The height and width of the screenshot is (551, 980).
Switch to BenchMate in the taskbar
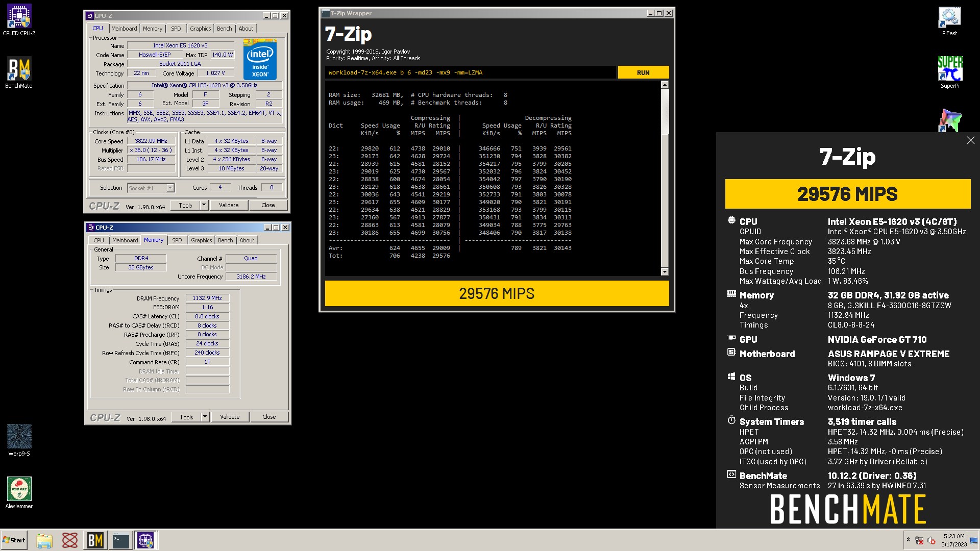pos(95,540)
